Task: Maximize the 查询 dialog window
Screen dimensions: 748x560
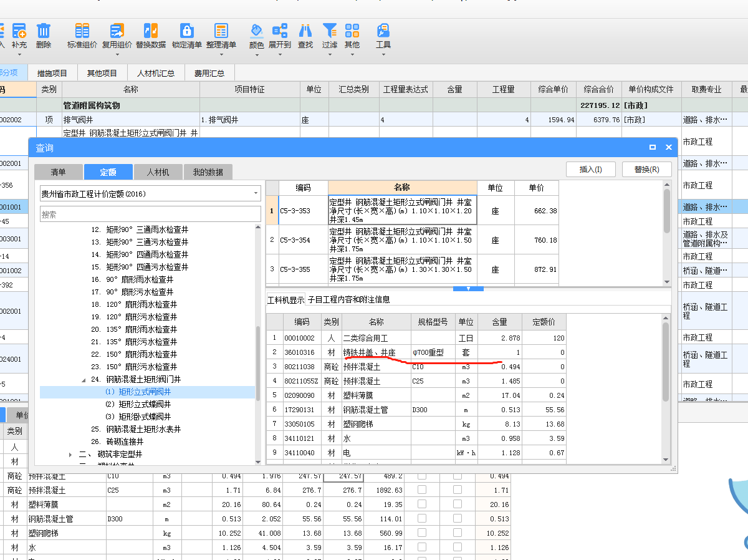Action: click(x=653, y=148)
